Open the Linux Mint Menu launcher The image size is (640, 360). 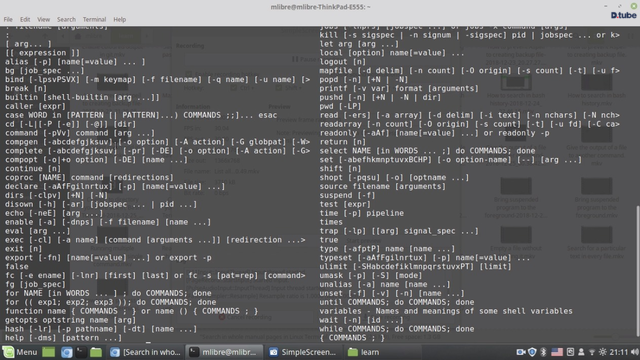20,352
